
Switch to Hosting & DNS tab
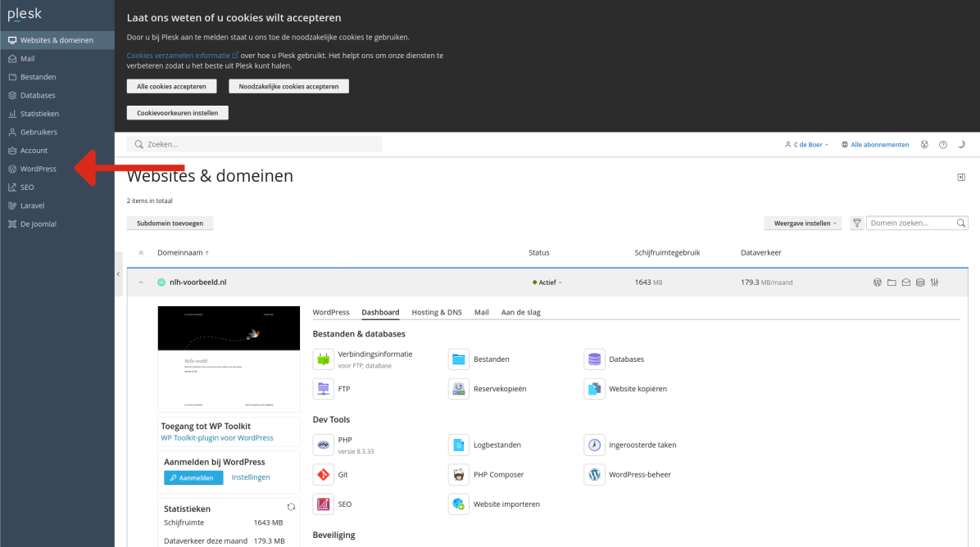click(436, 312)
